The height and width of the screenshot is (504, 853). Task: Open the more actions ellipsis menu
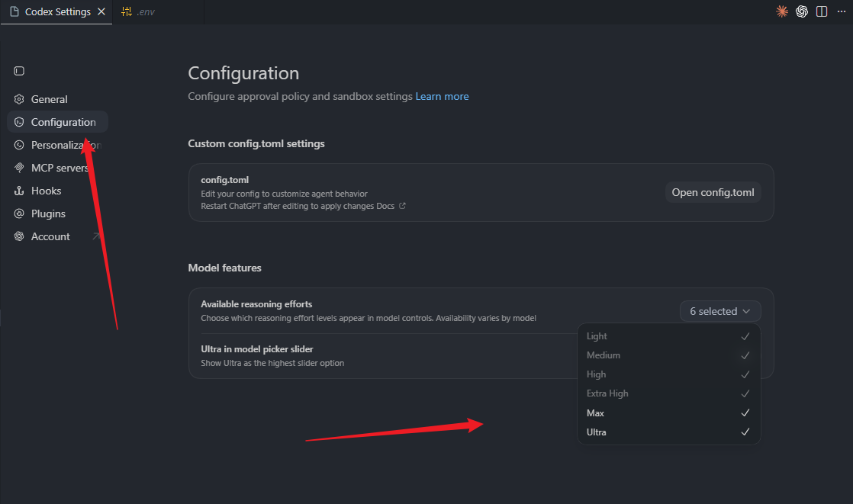point(841,11)
